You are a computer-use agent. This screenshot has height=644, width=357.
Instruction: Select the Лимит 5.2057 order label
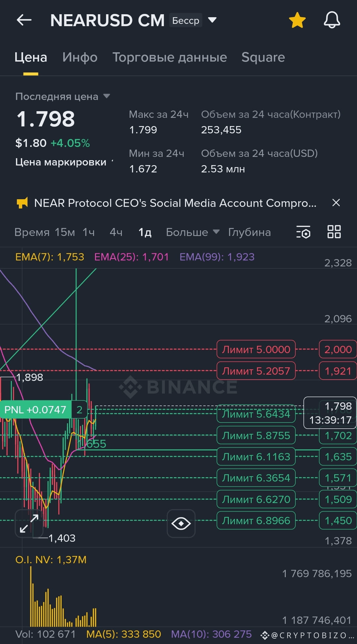click(256, 371)
